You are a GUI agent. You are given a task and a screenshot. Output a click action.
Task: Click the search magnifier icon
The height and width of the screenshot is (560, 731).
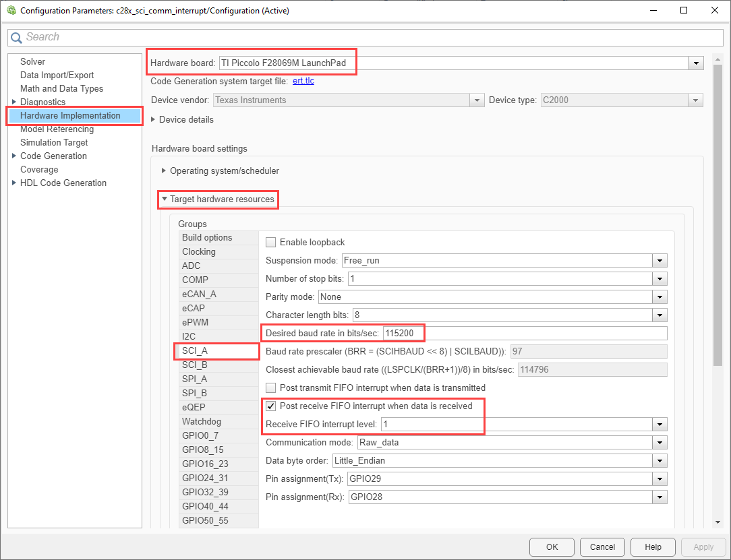click(16, 37)
